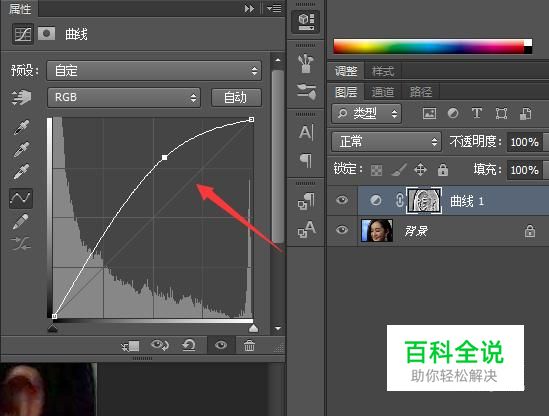Pick the black point eyedropper
The height and width of the screenshot is (416, 549).
(x=21, y=127)
